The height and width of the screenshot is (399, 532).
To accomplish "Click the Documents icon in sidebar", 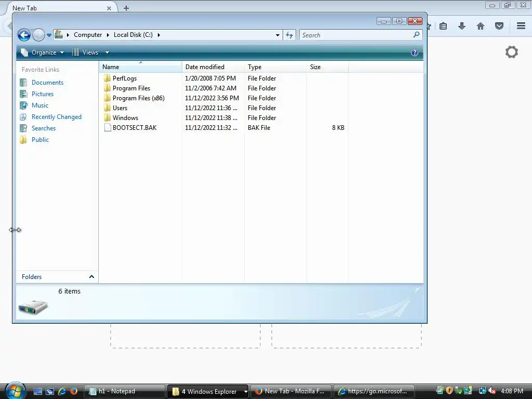I will 23,83.
